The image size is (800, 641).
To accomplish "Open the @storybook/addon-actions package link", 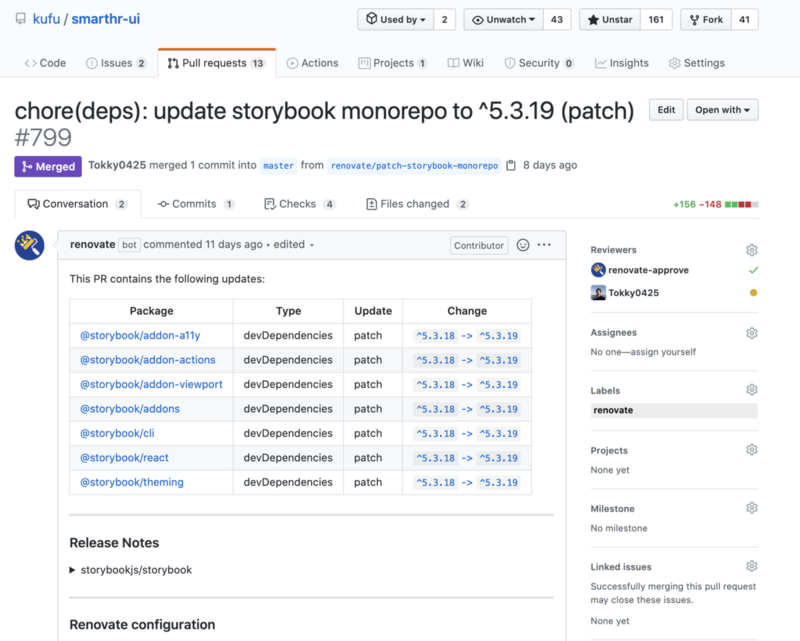I will [x=148, y=360].
